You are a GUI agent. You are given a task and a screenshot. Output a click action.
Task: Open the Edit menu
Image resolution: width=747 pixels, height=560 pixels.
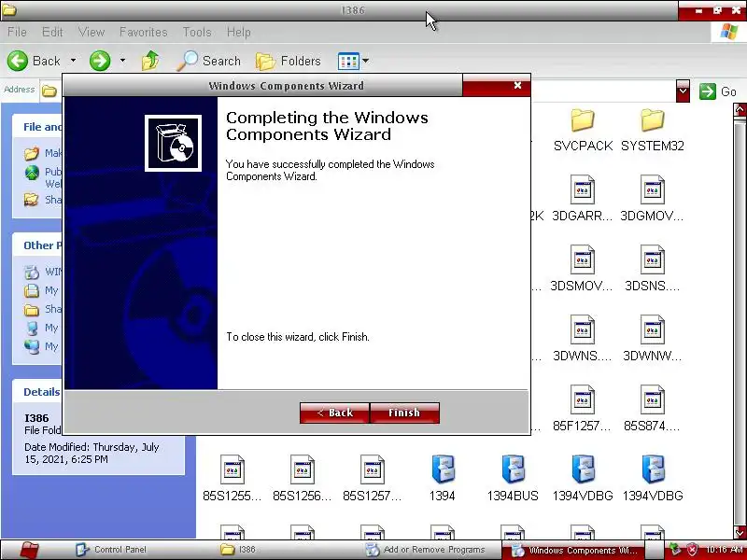(x=52, y=32)
